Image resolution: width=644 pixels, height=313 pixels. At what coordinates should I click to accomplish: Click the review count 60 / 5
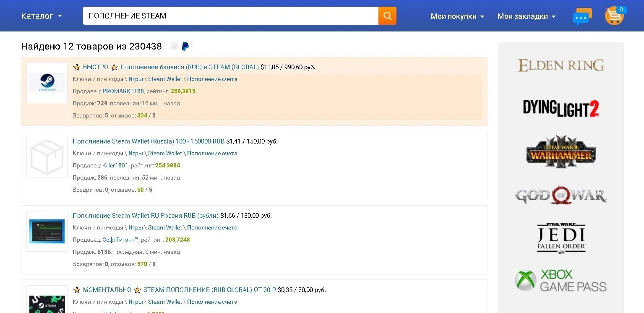pos(145,190)
